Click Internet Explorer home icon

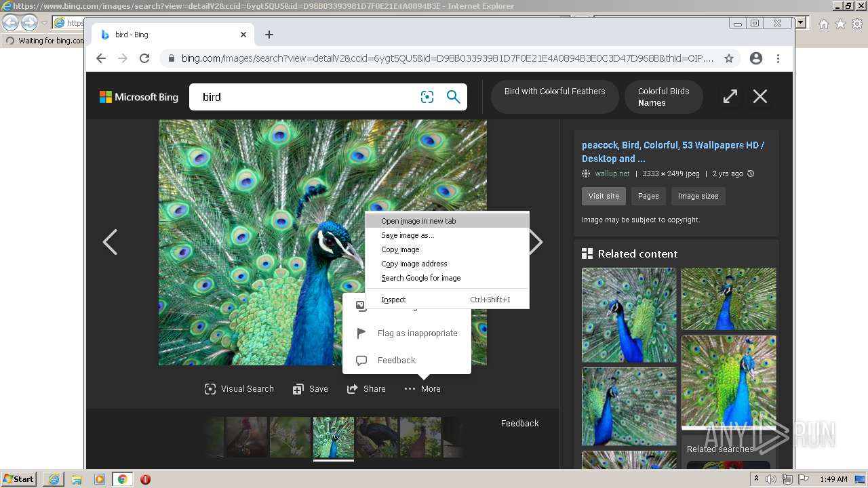pos(823,24)
